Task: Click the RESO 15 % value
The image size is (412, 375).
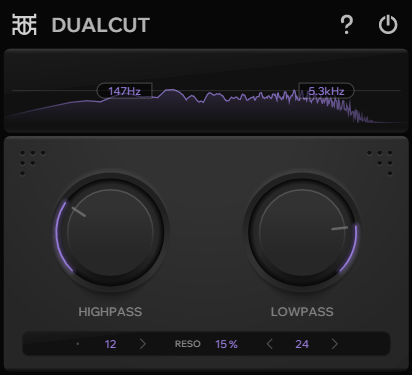Action: pos(226,344)
